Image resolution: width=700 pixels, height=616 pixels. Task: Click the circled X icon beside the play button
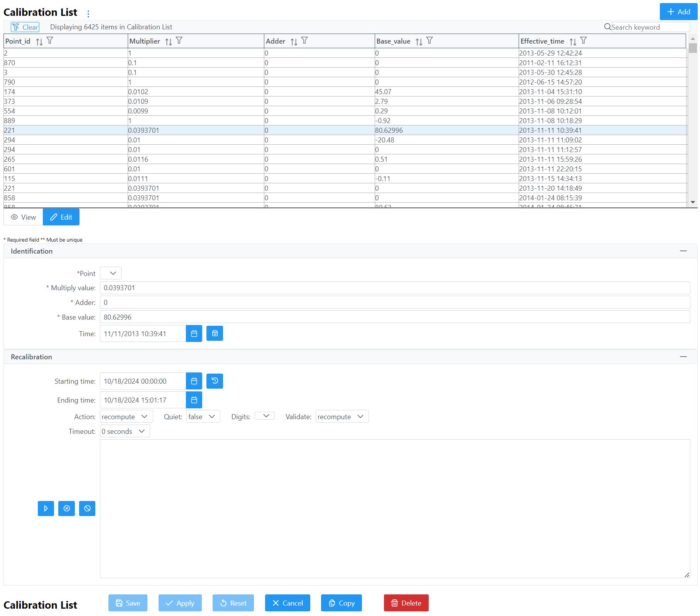pyautogui.click(x=66, y=508)
